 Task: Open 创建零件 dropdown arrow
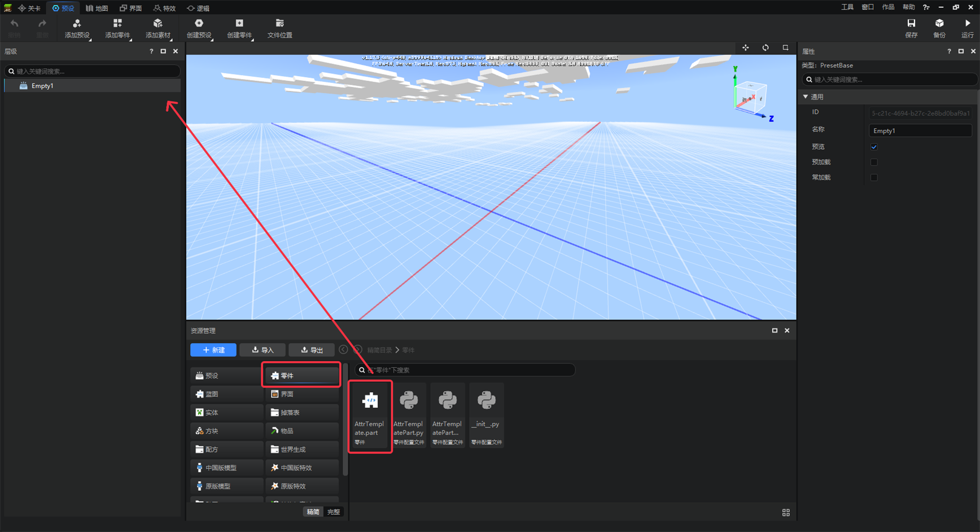pos(252,39)
